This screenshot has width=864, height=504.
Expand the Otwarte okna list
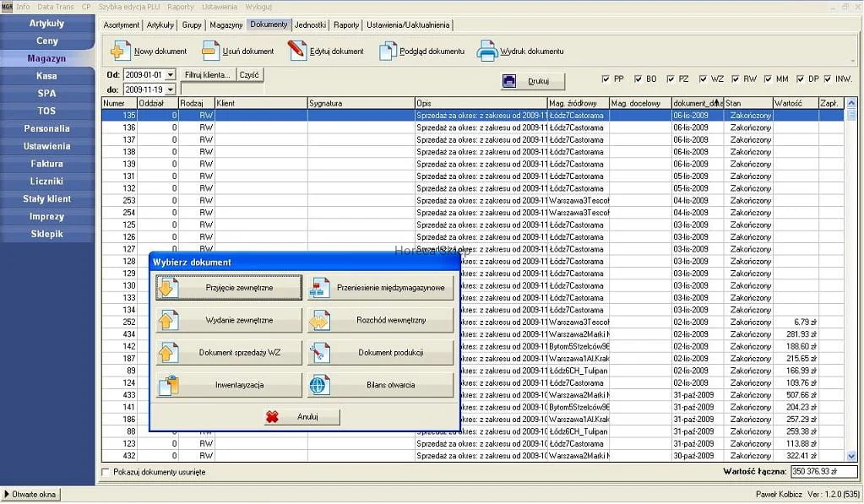[x=31, y=494]
